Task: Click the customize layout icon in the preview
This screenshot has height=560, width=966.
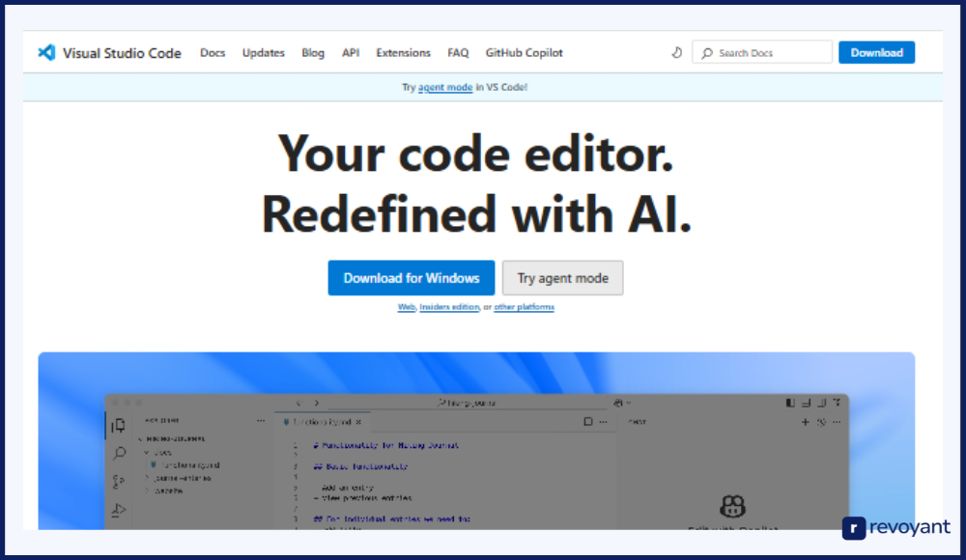Action: [837, 403]
